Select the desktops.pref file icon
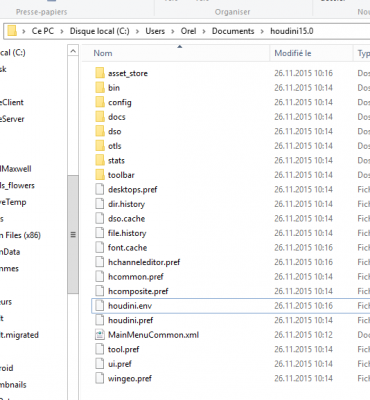The image size is (370, 400). pyautogui.click(x=100, y=189)
